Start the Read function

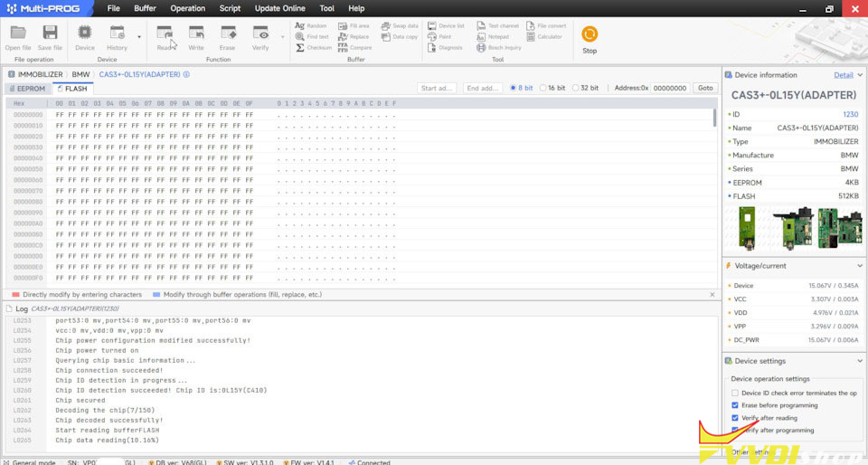[165, 38]
